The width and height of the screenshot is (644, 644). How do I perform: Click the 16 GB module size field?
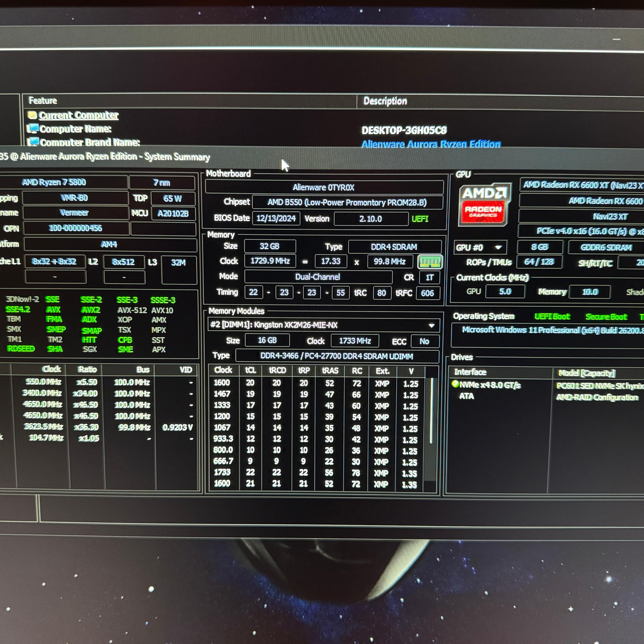click(x=267, y=340)
